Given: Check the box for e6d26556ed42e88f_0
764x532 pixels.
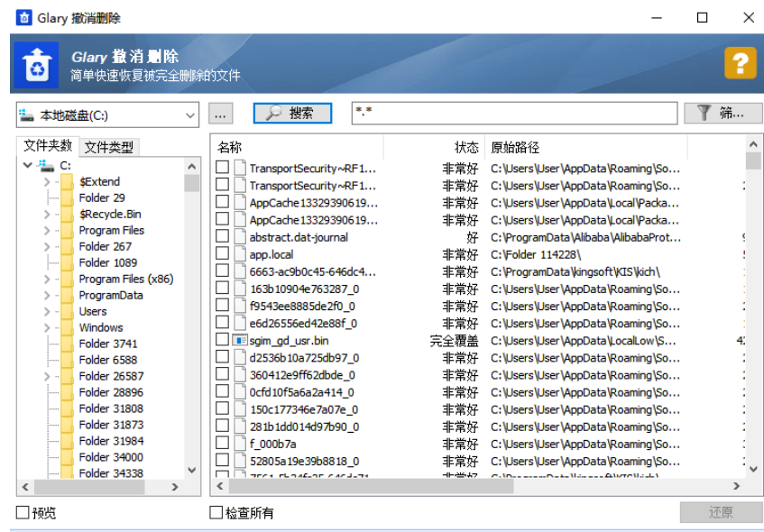Looking at the screenshot, I should pos(222,323).
